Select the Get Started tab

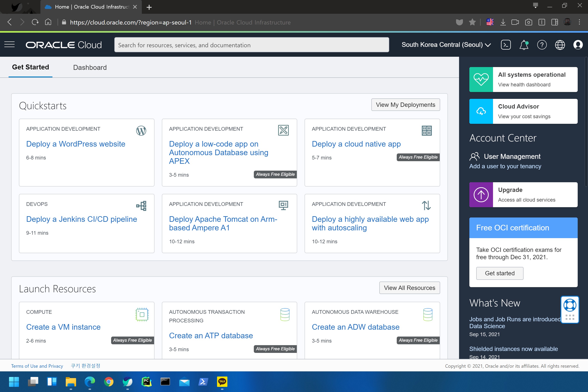[x=31, y=67]
